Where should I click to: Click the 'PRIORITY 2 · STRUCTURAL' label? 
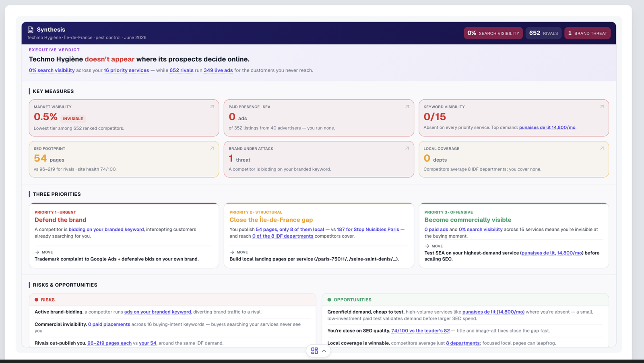coord(256,212)
